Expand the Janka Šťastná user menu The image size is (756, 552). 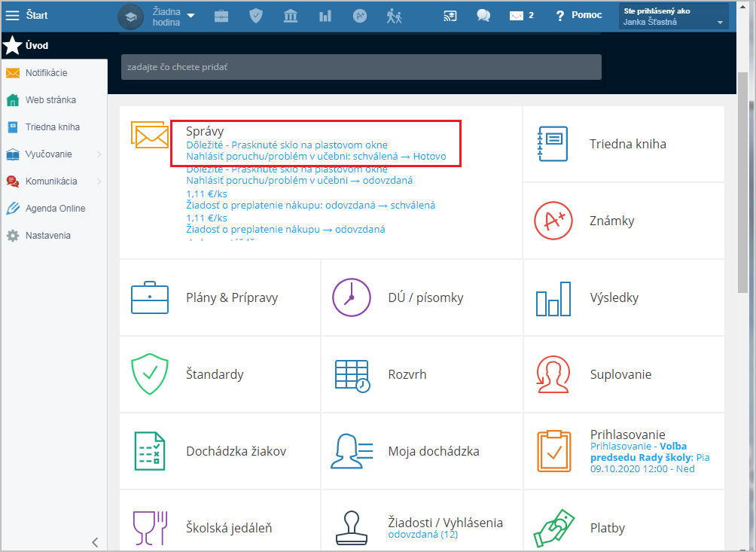[x=673, y=17]
